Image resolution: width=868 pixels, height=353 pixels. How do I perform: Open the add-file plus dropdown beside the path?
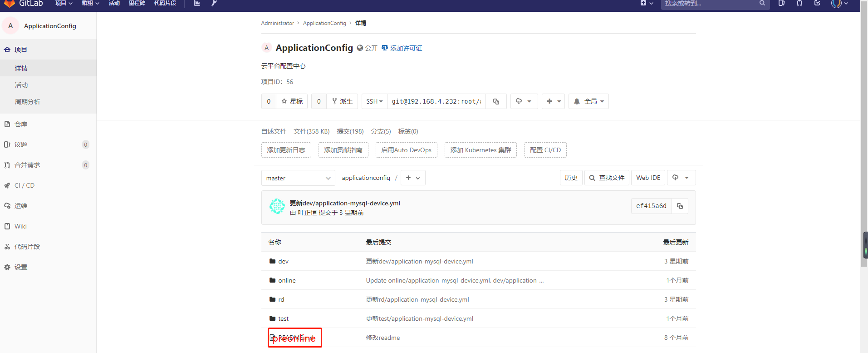coord(413,178)
